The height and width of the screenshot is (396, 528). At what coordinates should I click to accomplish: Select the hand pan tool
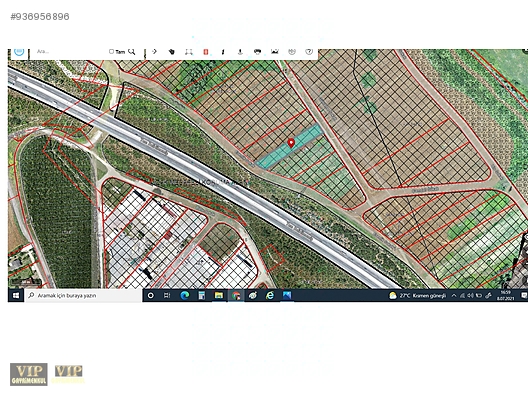click(x=172, y=52)
